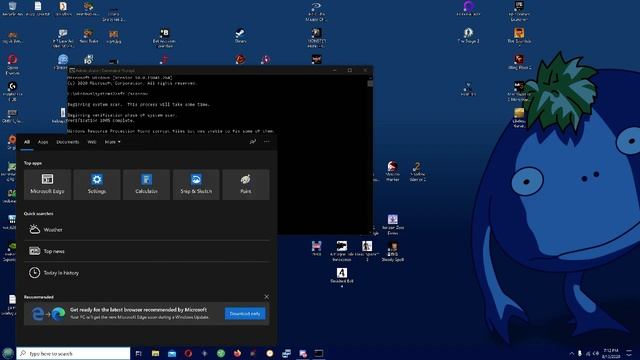Open Task View on the taskbar
The height and width of the screenshot is (360, 640).
(x=138, y=353)
